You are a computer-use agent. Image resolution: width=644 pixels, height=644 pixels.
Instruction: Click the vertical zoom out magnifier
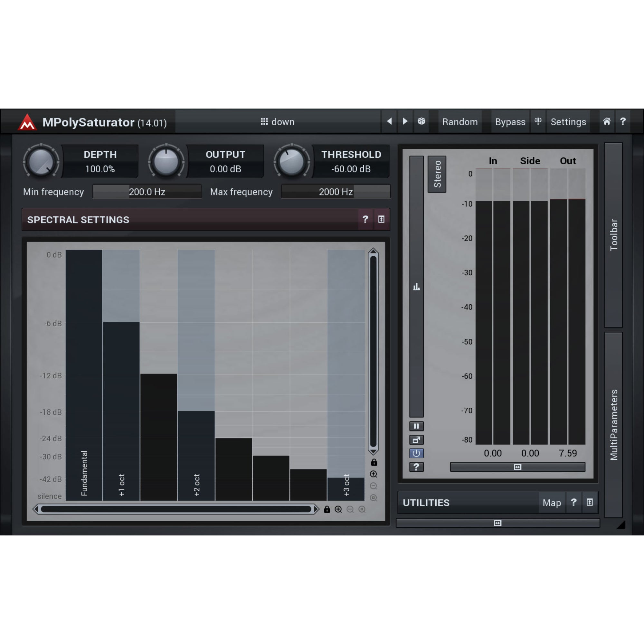point(374,486)
